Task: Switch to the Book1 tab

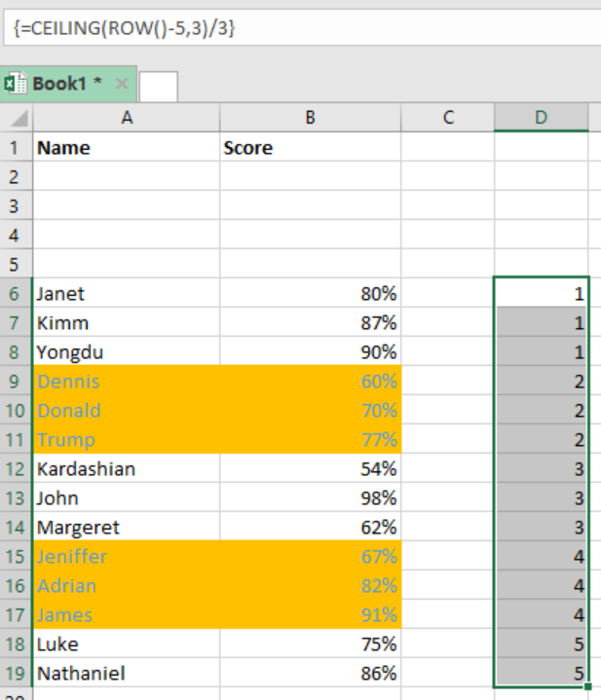Action: point(68,84)
